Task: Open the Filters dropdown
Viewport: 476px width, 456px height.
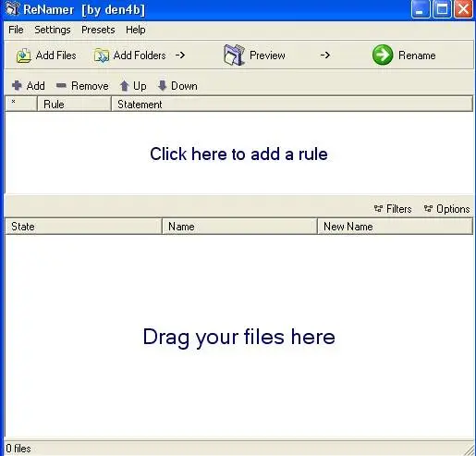Action: click(x=393, y=209)
